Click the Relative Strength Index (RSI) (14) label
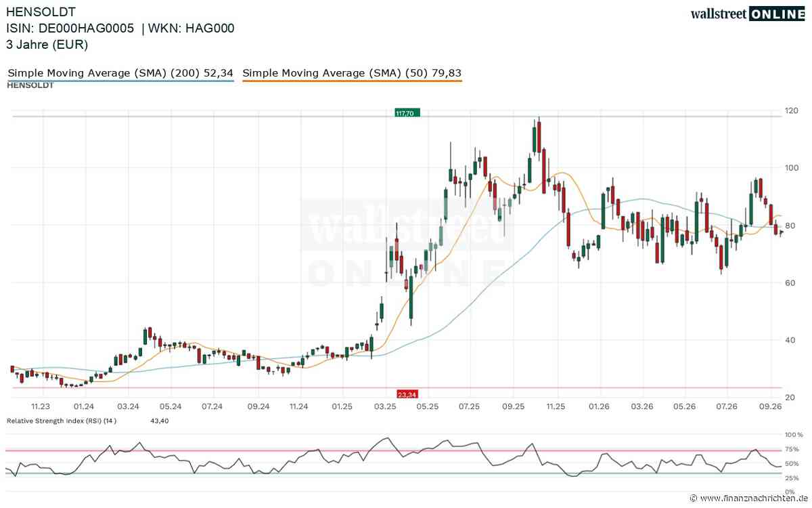The width and height of the screenshot is (812, 508). 62,421
